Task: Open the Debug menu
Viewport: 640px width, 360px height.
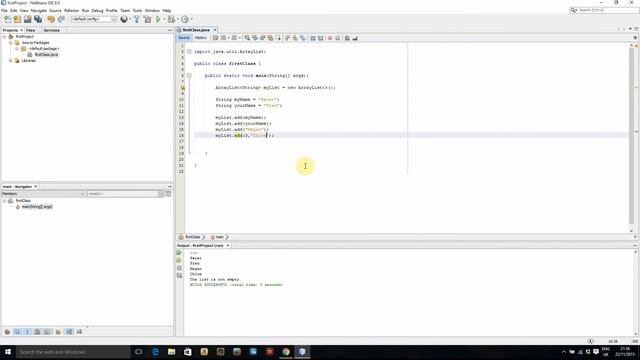Action: click(x=97, y=11)
